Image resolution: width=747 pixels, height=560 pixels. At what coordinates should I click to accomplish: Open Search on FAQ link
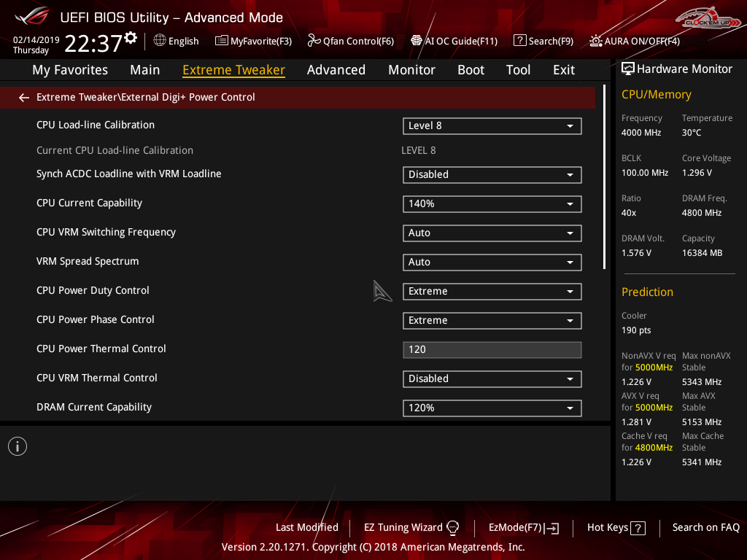(705, 527)
